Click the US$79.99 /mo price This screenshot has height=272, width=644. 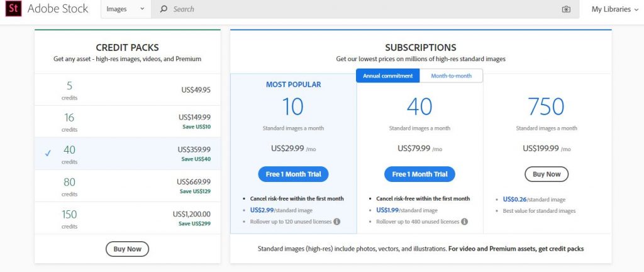point(419,149)
